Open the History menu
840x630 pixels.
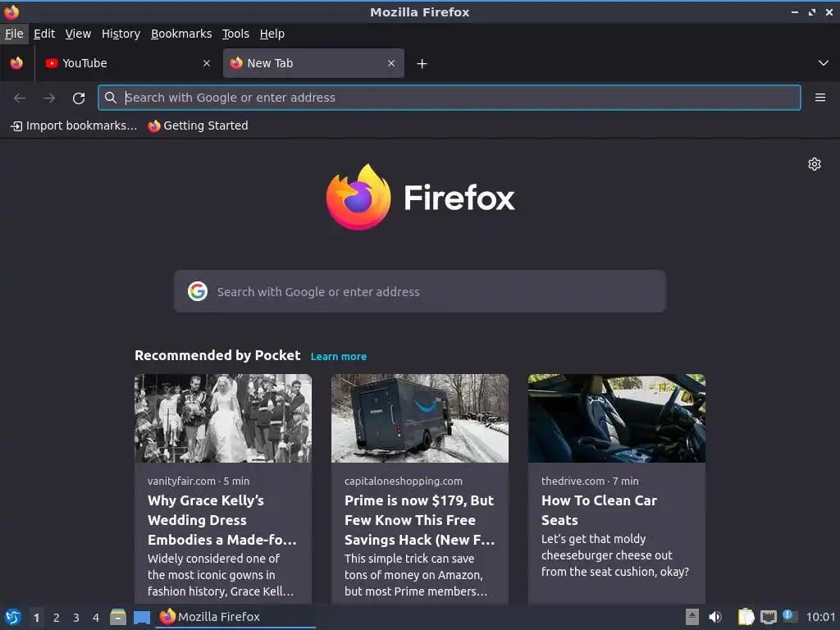pyautogui.click(x=121, y=34)
